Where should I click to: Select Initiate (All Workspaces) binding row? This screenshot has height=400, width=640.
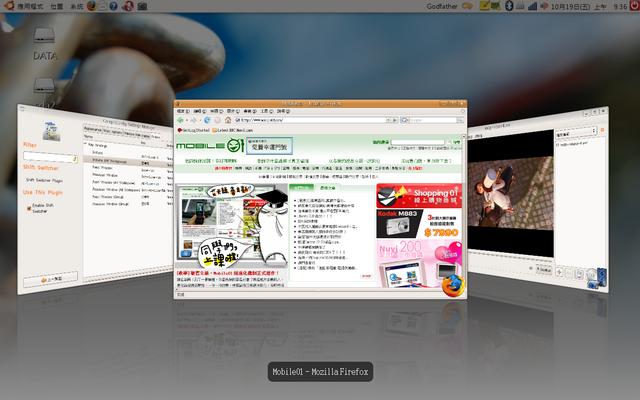click(127, 161)
